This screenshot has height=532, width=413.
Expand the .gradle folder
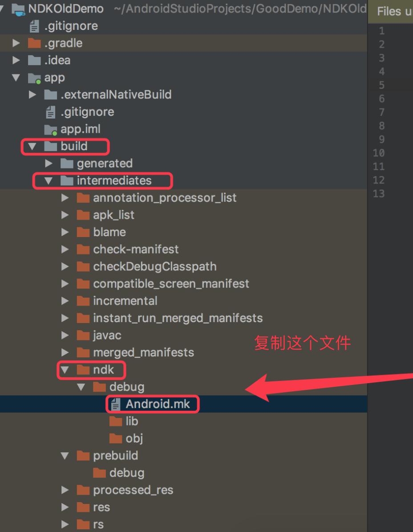(x=16, y=43)
